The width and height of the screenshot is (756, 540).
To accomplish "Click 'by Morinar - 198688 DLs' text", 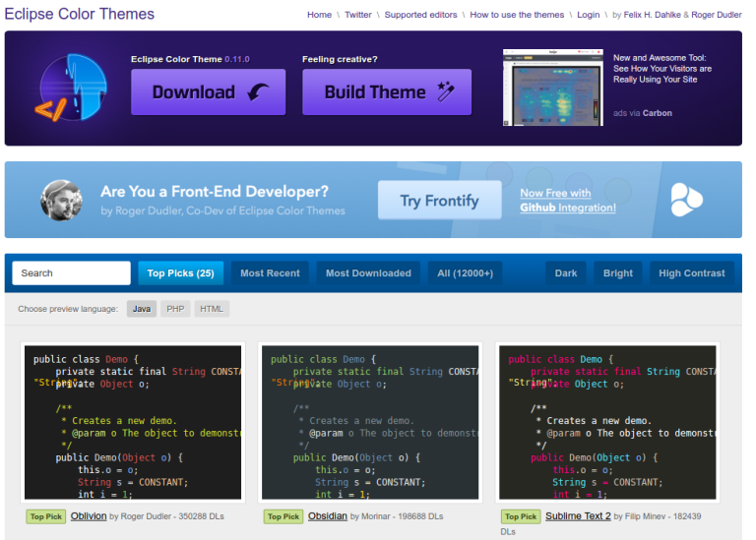I will click(x=397, y=516).
